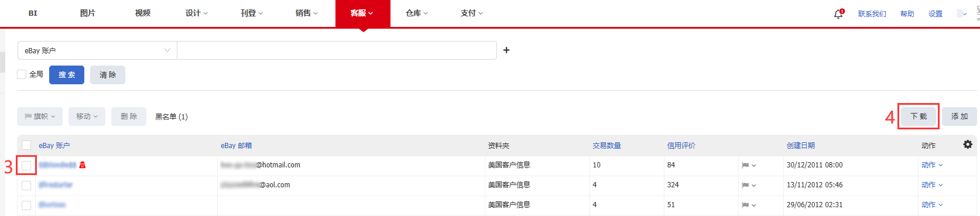Open 动作 dropdown in the 13/11/2012 row

932,185
